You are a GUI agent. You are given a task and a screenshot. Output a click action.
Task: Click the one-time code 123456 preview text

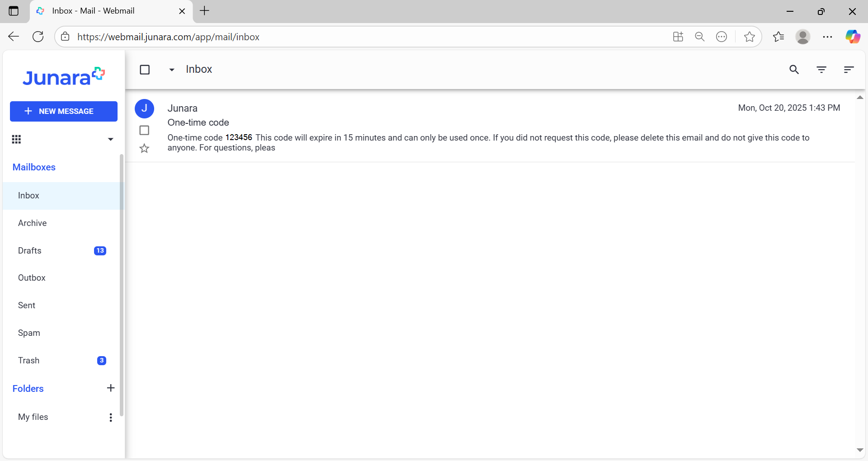[239, 137]
